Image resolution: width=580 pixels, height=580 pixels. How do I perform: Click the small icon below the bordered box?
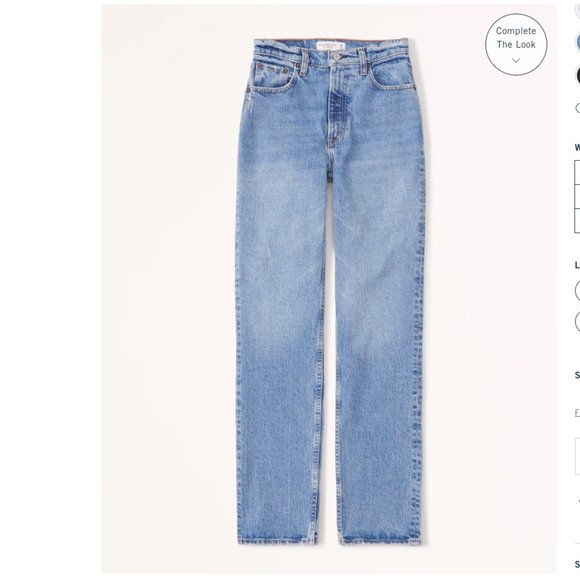pyautogui.click(x=579, y=502)
